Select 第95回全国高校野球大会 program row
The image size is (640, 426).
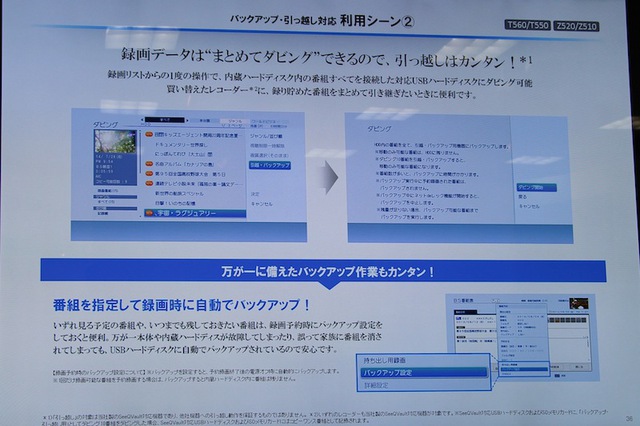point(190,174)
